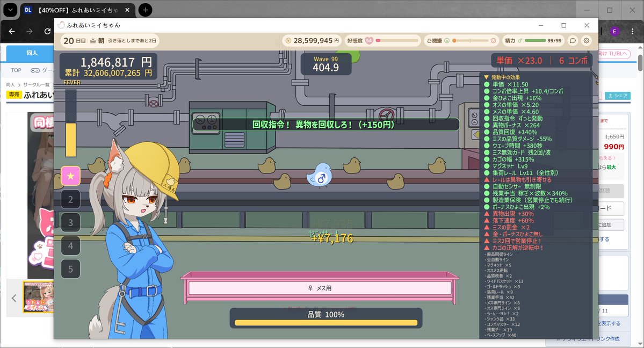644x348 pixels.
Task: Click the pink heart affection level icon
Action: tap(369, 41)
